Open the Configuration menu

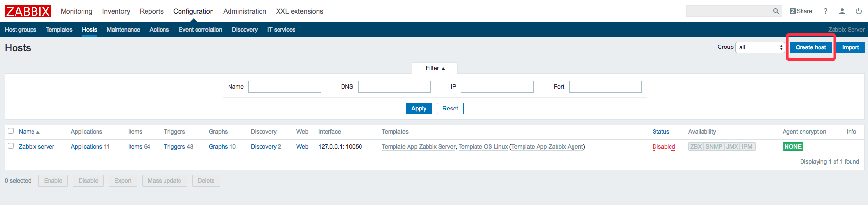click(193, 11)
